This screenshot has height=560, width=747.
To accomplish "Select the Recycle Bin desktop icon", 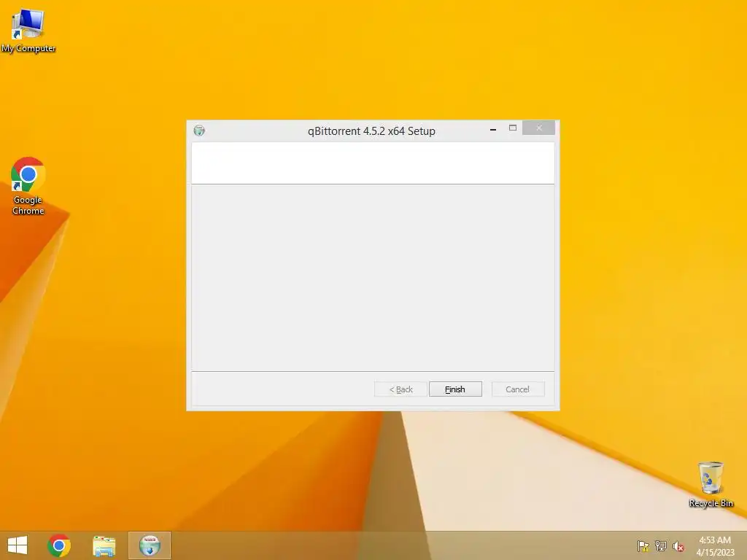I will (x=711, y=484).
